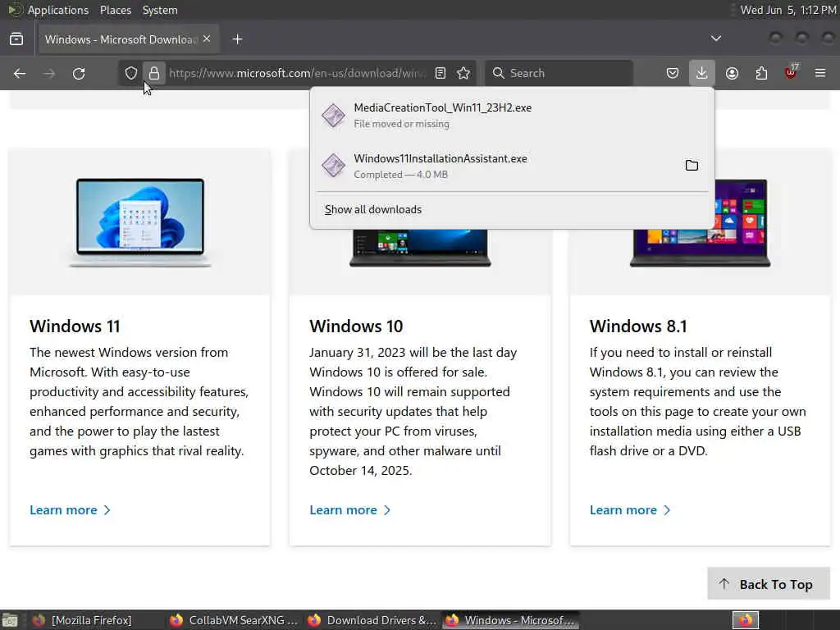Show Windows11InstallationAssistant.exe in its folder
Viewport: 840px width, 630px height.
point(692,166)
